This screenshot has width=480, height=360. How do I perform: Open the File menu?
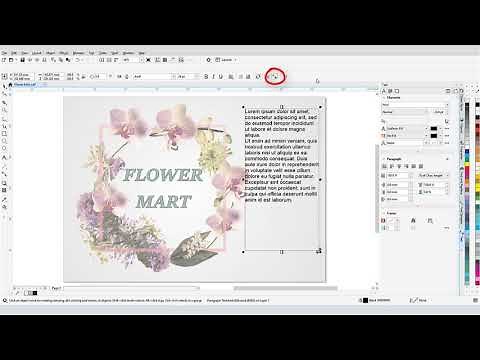pos(4,53)
